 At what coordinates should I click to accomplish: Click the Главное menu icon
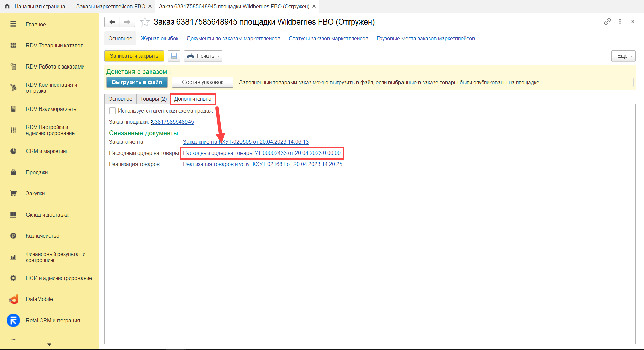pos(13,25)
